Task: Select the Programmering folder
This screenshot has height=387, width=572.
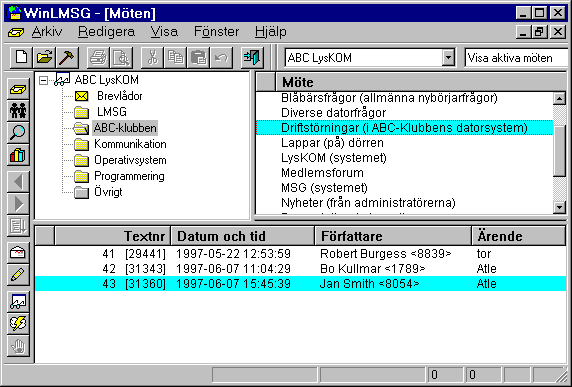Action: point(129,176)
